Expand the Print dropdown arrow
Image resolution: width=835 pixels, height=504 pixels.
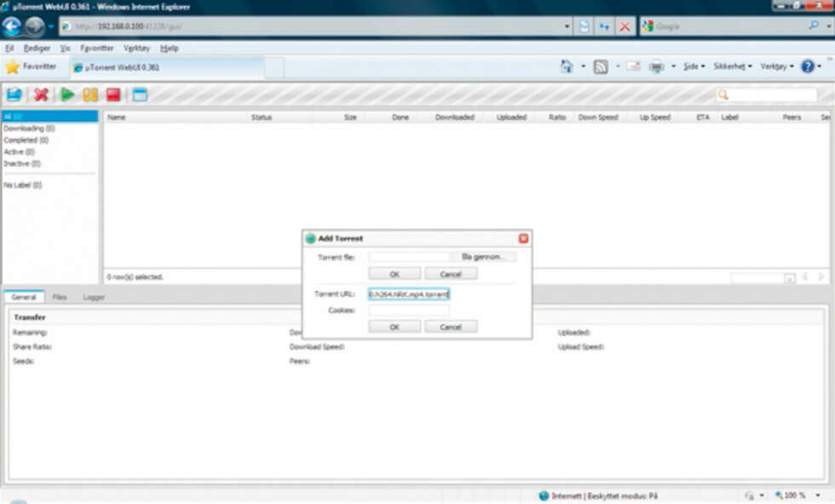(673, 66)
